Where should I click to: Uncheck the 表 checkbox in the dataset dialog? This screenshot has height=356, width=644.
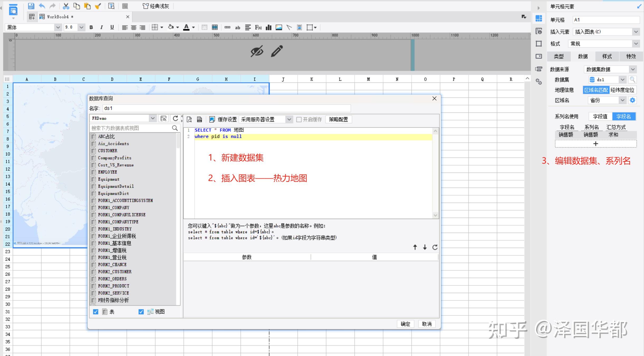tap(95, 311)
